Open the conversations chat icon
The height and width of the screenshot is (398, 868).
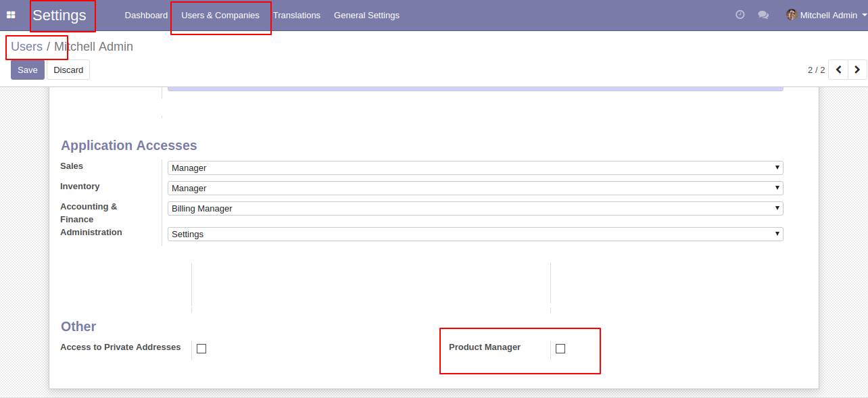coord(763,15)
